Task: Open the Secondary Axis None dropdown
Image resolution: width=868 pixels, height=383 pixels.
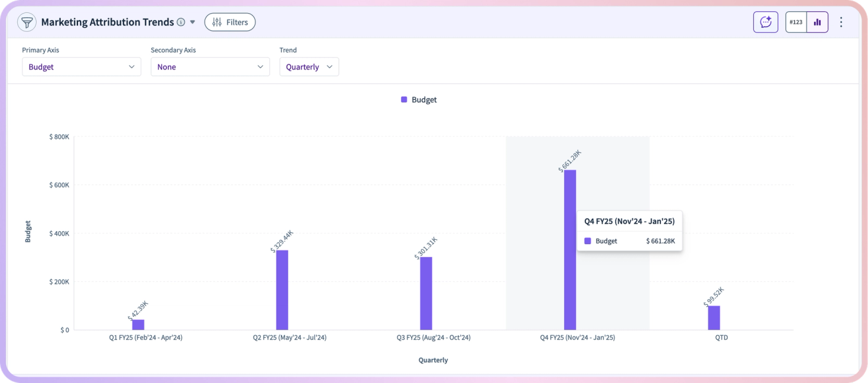Action: 210,67
